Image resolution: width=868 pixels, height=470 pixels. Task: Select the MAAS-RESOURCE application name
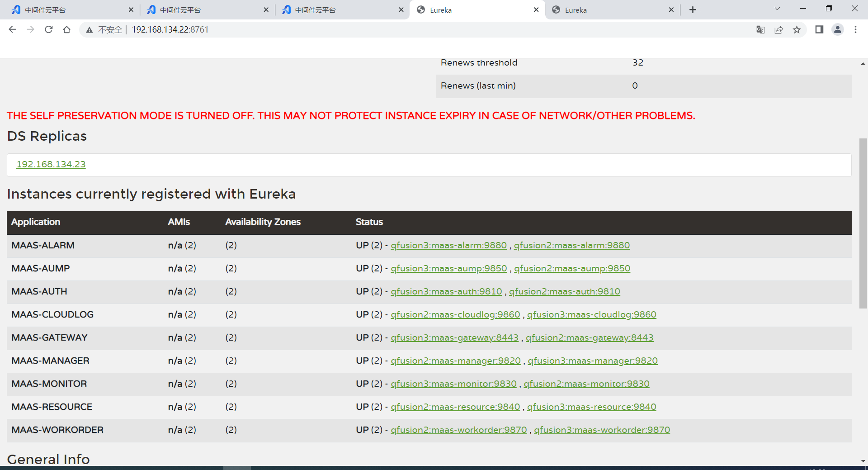tap(52, 407)
